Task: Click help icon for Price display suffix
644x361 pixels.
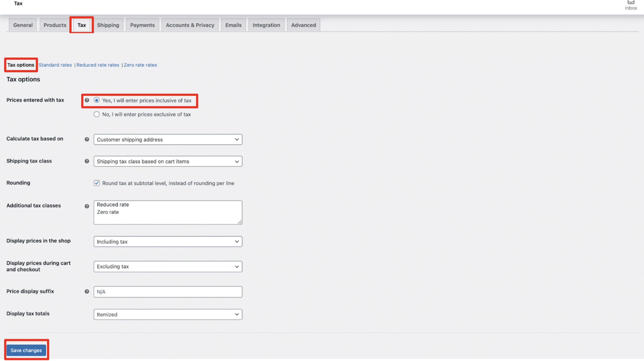Action: (x=87, y=292)
